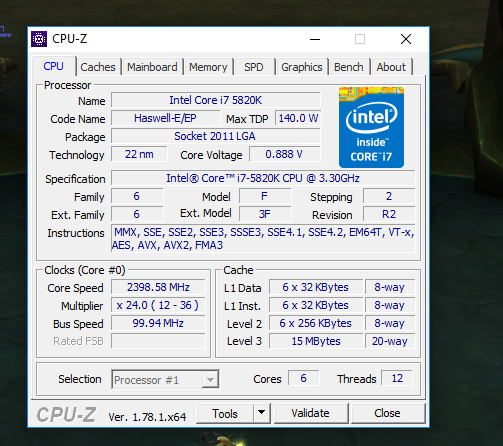This screenshot has height=446, width=503.
Task: Open the Graphics tab
Action: [302, 67]
